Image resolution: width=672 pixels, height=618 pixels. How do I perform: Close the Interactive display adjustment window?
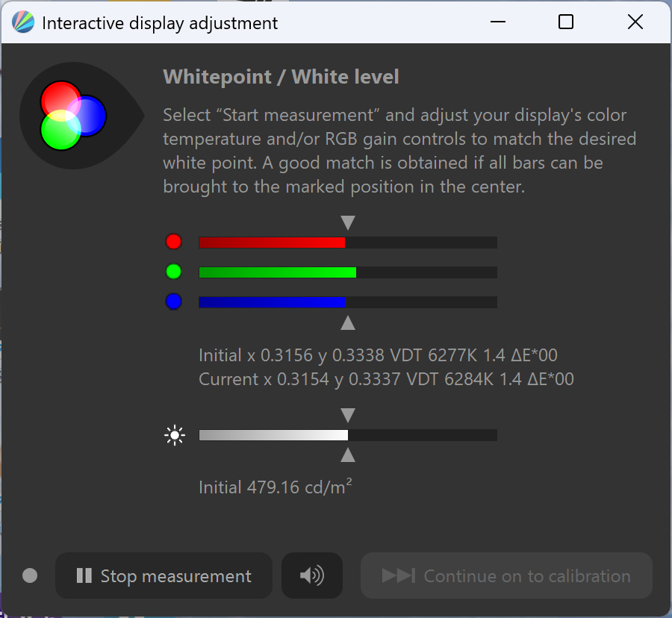tap(635, 22)
